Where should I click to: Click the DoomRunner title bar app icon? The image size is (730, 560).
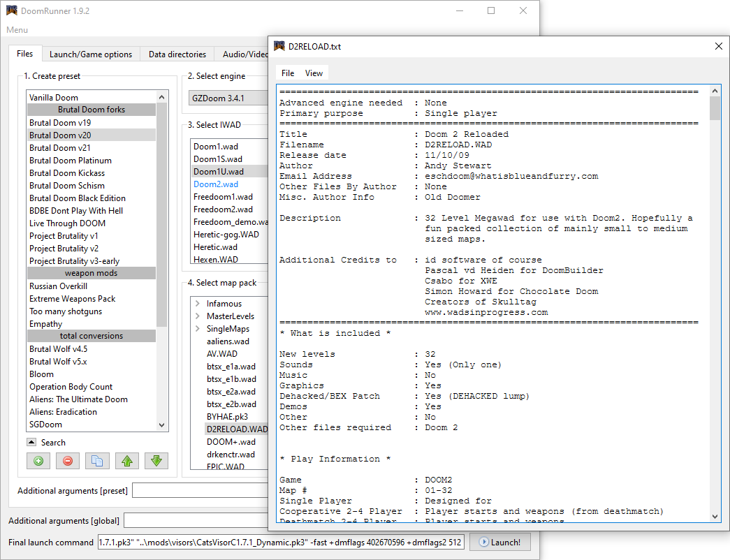[11, 10]
